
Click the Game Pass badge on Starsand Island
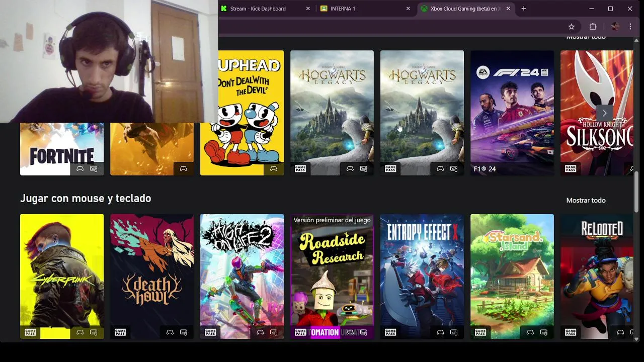pyautogui.click(x=480, y=332)
